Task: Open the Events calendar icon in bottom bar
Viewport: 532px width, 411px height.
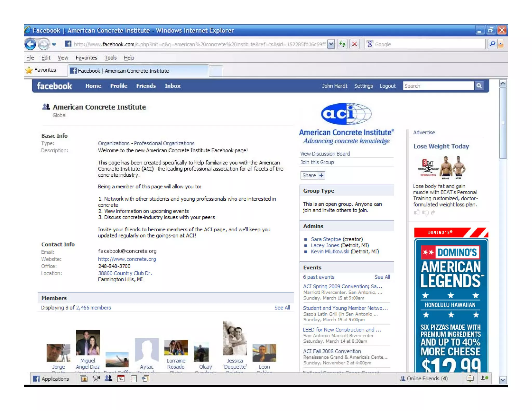Action: (121, 379)
